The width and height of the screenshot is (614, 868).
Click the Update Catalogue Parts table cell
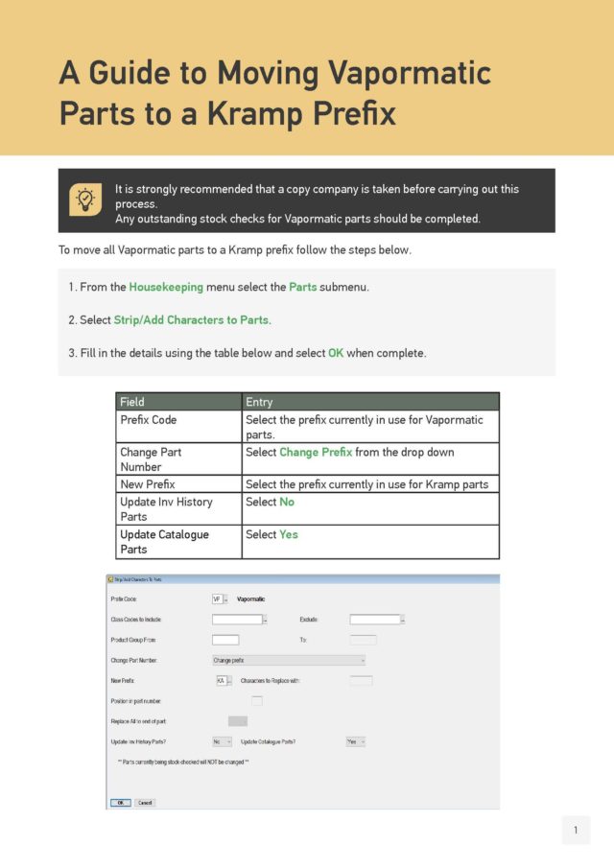(178, 542)
